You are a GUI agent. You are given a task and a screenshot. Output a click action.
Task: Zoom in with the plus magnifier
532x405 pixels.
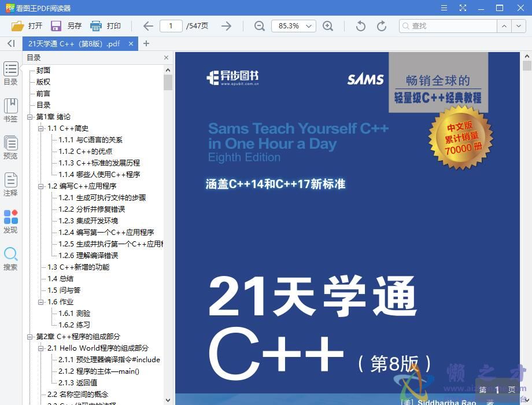click(328, 26)
